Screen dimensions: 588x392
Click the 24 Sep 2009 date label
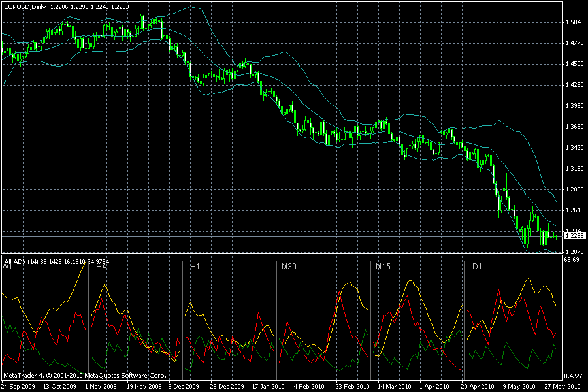point(18,386)
